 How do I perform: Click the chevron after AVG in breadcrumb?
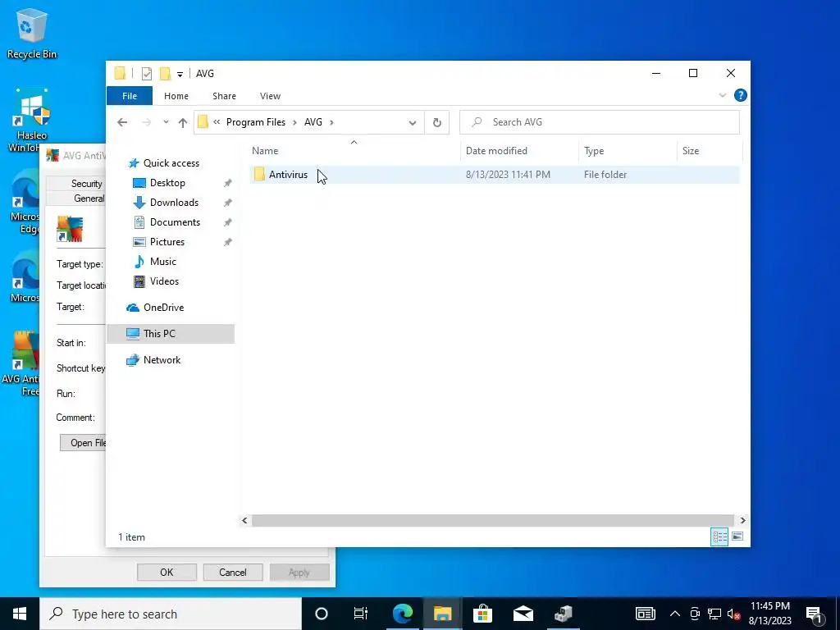331,122
